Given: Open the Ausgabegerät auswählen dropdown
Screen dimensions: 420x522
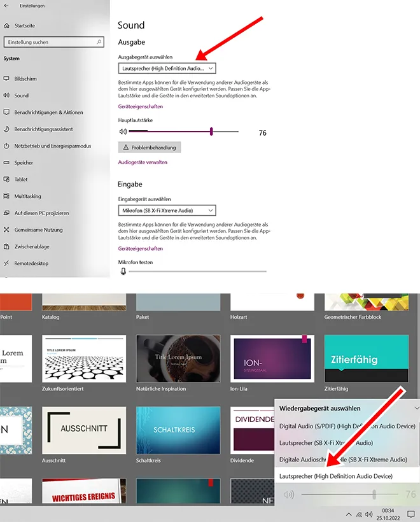Looking at the screenshot, I should (x=167, y=67).
